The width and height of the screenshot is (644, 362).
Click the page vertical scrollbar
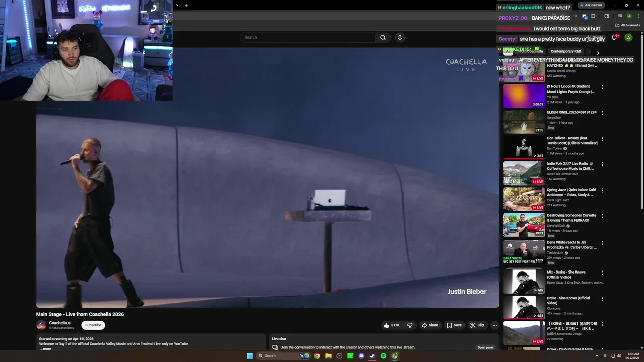point(642,121)
